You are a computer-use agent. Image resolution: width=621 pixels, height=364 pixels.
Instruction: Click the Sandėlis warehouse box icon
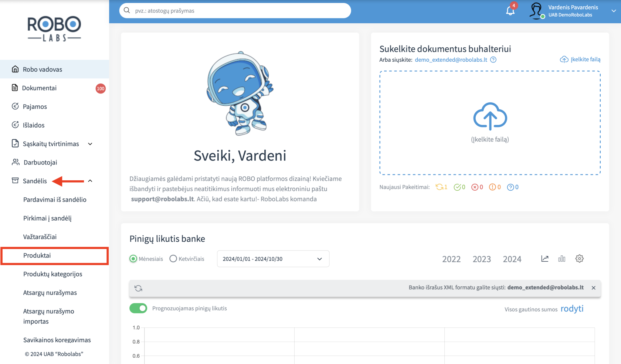coord(15,180)
